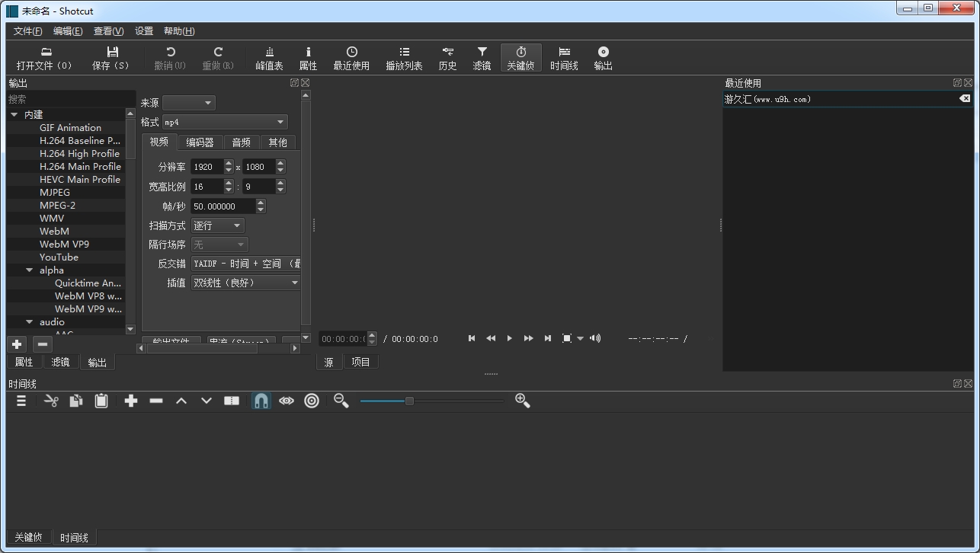Collapse the 内建 presets tree node

point(14,114)
